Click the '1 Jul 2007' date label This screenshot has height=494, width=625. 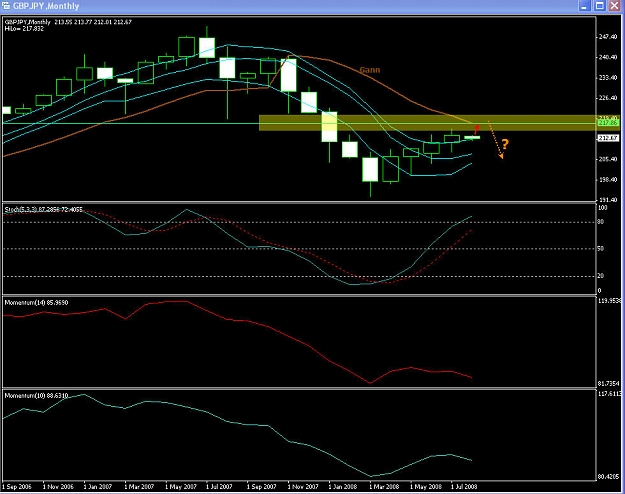click(219, 487)
